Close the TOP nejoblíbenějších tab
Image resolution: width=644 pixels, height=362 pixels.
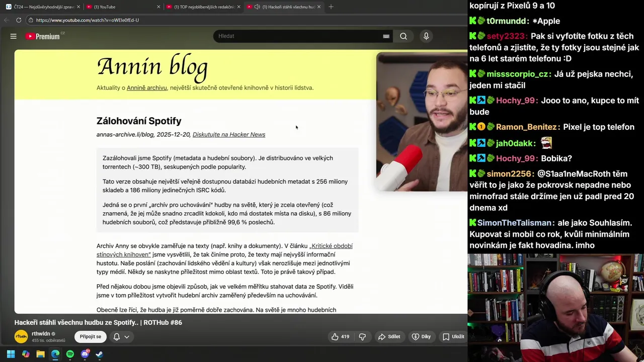(238, 7)
